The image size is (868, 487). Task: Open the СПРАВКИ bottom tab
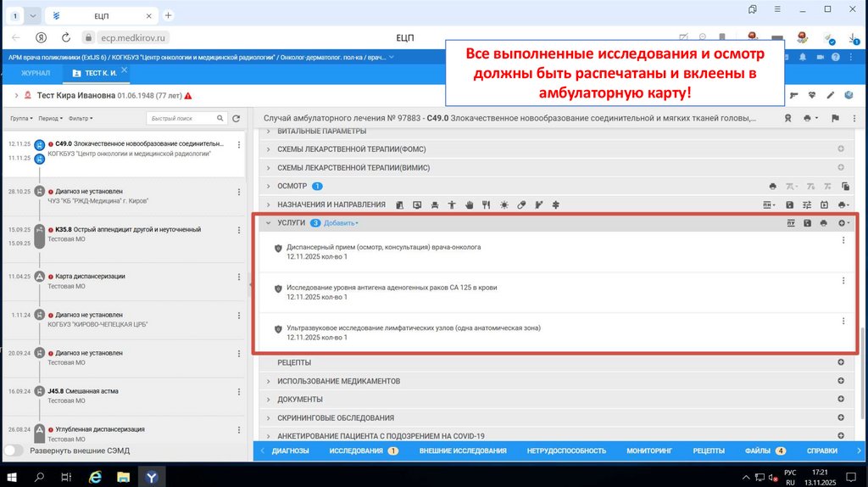822,451
